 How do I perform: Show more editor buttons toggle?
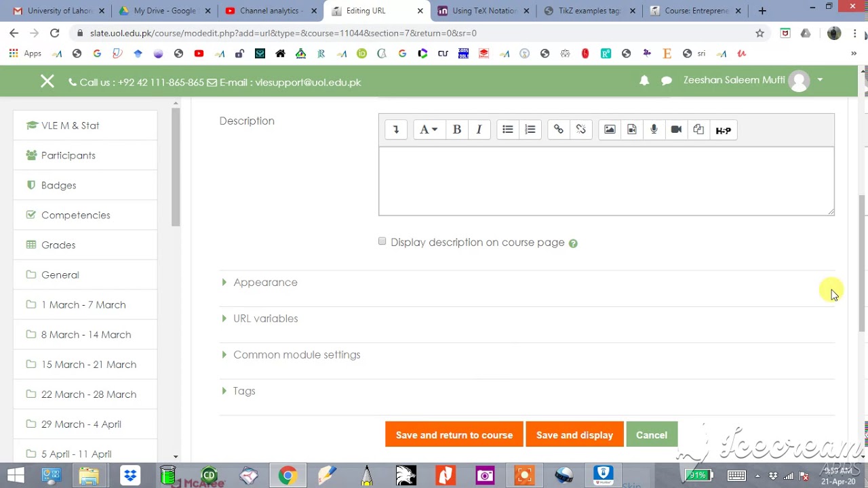(396, 129)
